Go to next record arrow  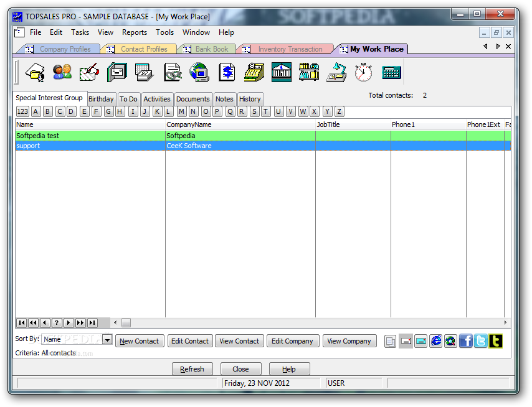(69, 322)
